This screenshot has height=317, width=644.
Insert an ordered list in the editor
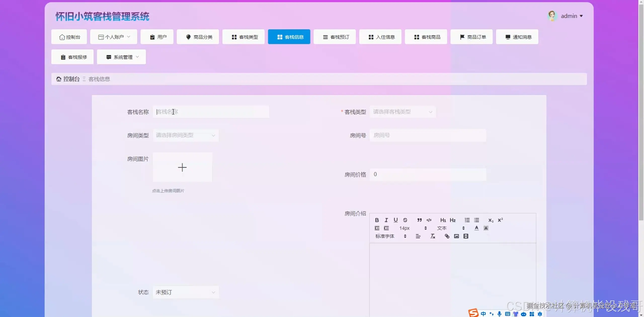(x=467, y=220)
